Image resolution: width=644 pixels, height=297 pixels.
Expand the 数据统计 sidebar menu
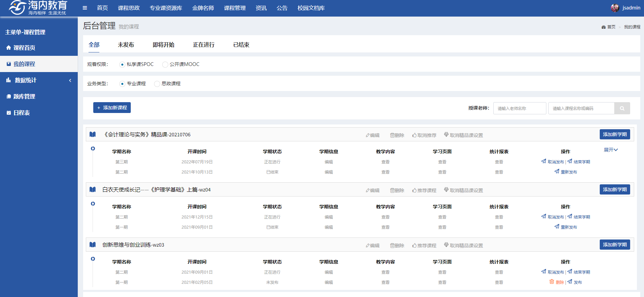point(39,80)
